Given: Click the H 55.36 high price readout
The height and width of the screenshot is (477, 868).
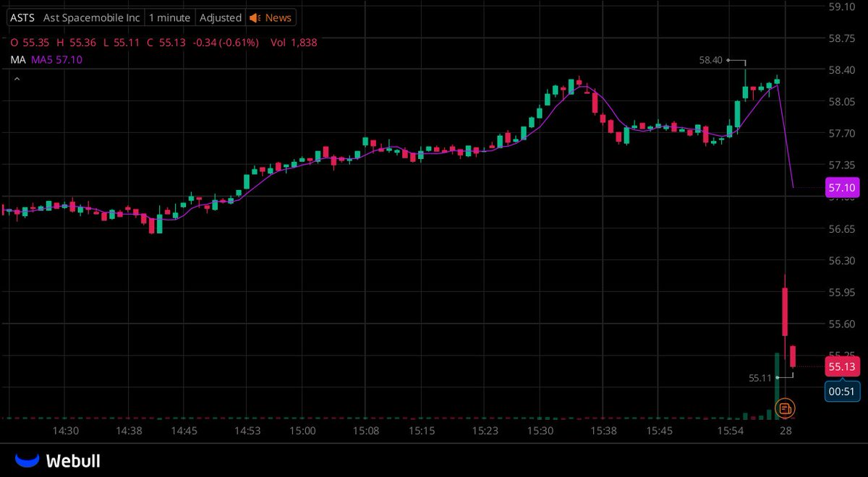Looking at the screenshot, I should click(x=75, y=43).
